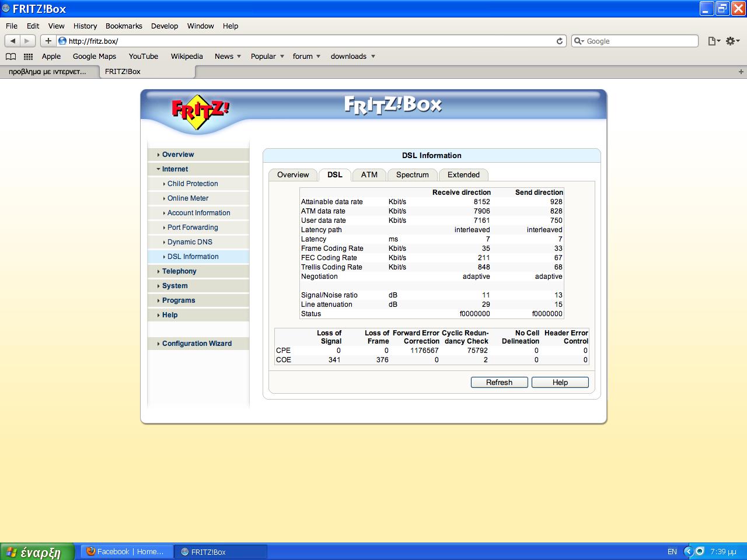Open Child Protection settings
747x560 pixels.
coord(198,184)
